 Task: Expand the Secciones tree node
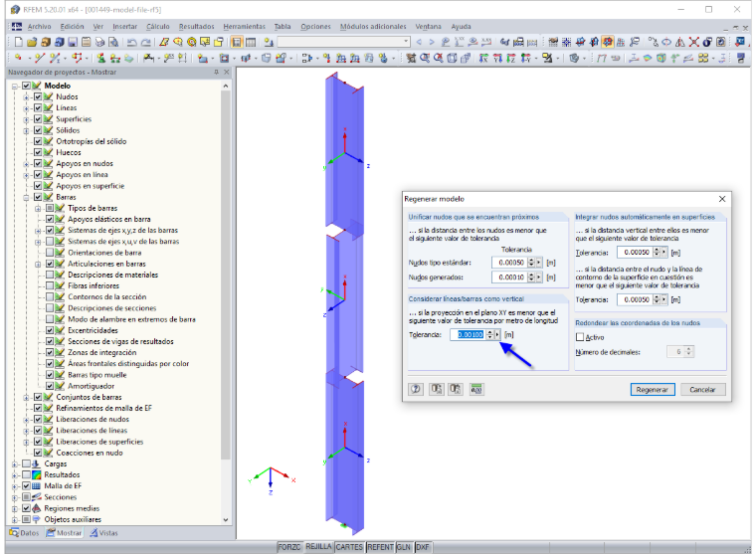pyautogui.click(x=15, y=497)
